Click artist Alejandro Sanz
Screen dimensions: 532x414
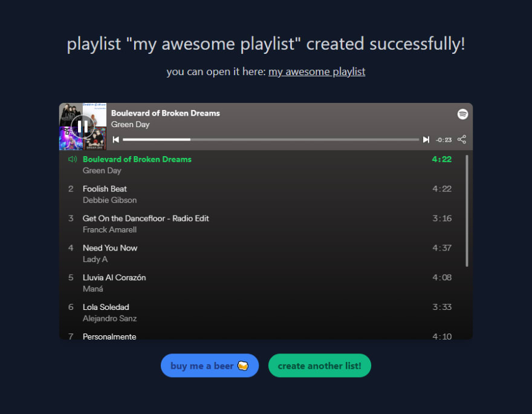click(109, 318)
